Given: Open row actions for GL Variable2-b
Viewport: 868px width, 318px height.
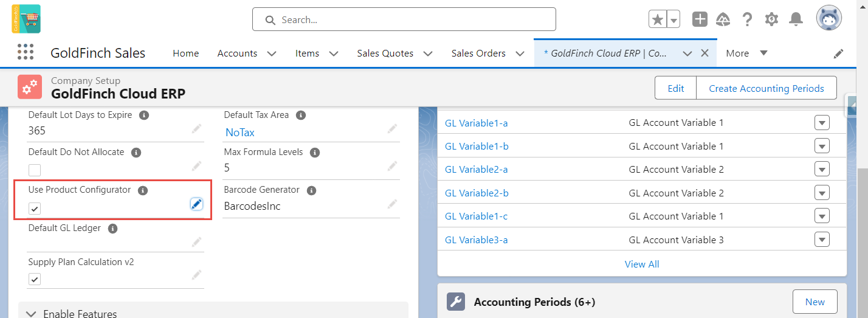Looking at the screenshot, I should [x=822, y=193].
